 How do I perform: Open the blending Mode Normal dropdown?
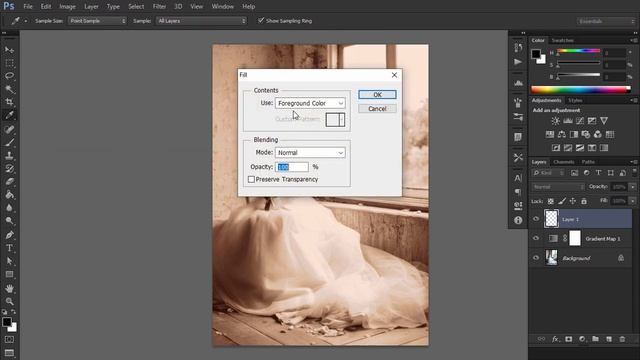tap(310, 153)
